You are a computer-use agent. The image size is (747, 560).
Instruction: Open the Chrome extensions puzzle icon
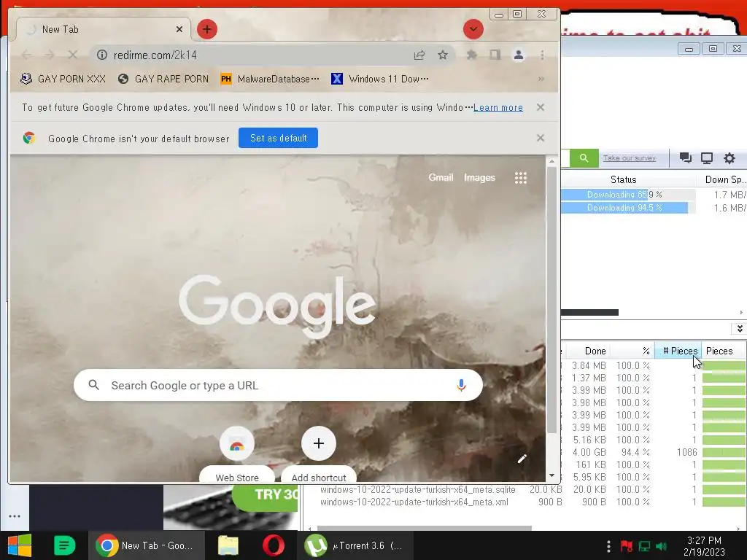pyautogui.click(x=472, y=55)
